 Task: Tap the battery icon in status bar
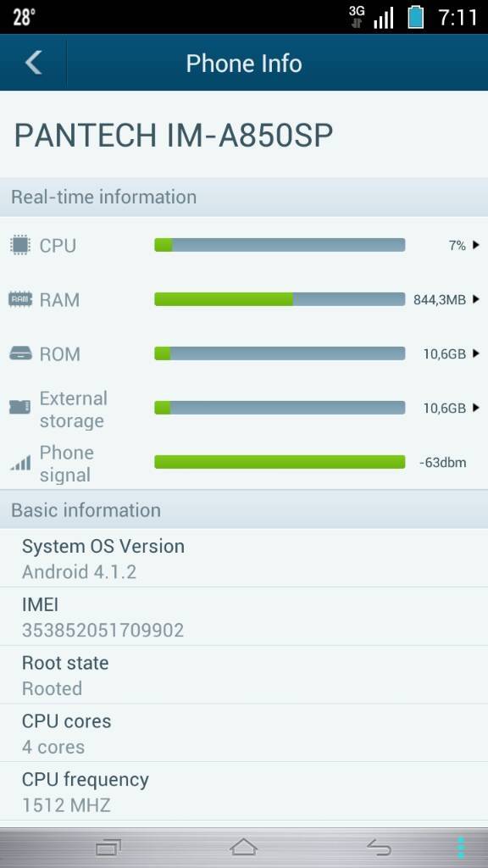click(415, 17)
